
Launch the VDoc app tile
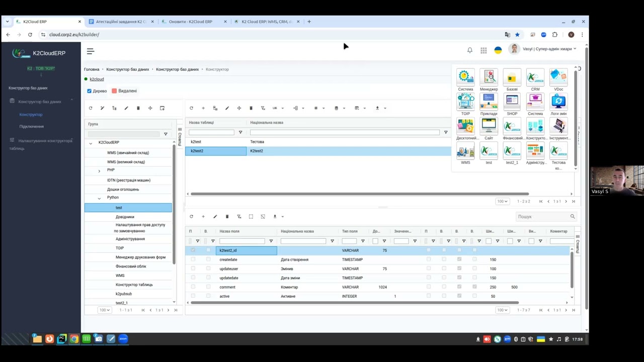click(x=558, y=80)
